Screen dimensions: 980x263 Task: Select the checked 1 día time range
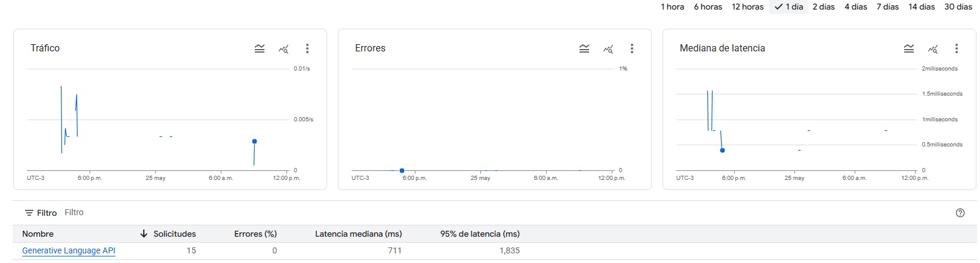788,7
